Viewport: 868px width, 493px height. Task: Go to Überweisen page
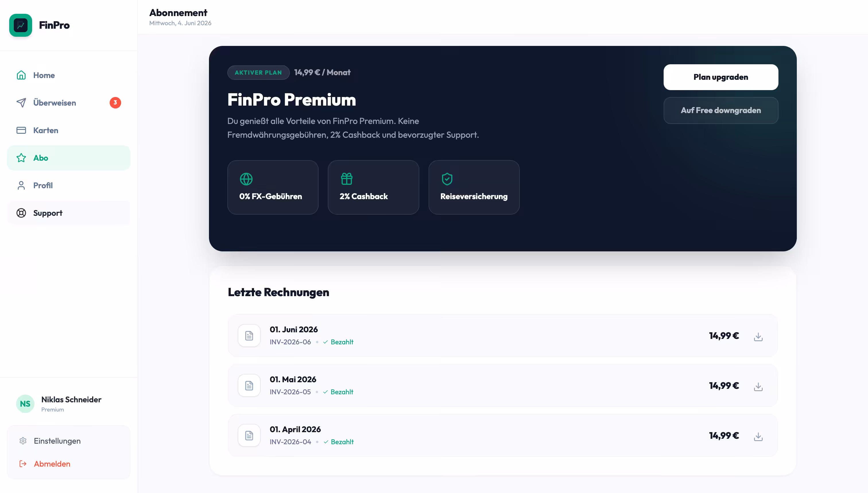coord(68,103)
